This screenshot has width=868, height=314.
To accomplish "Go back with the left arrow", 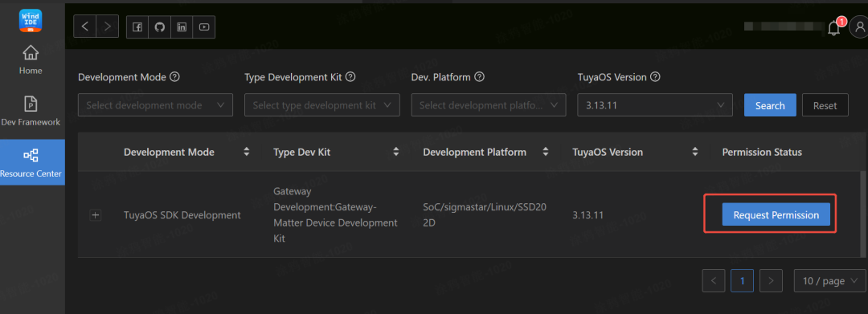I will coord(84,26).
